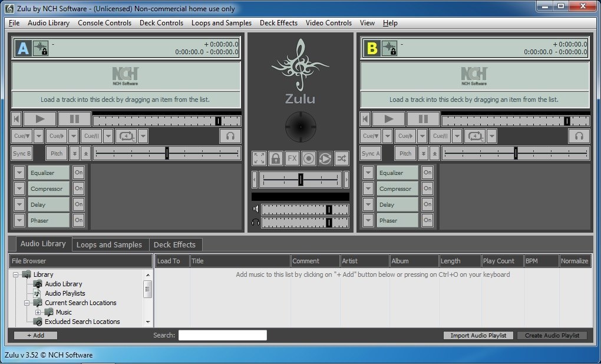Screen dimensions: 601x364
Task: Click the Sync A button on Deck B
Action: pos(370,153)
